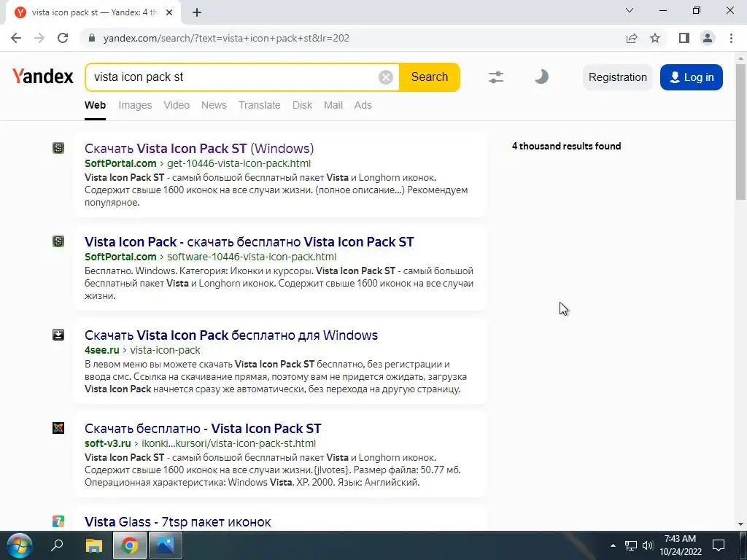Click the address bar URL
Viewport: 747px width, 560px height.
226,38
